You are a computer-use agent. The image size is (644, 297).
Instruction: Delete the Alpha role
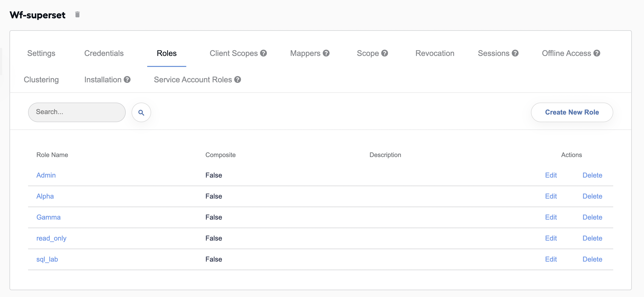(592, 196)
